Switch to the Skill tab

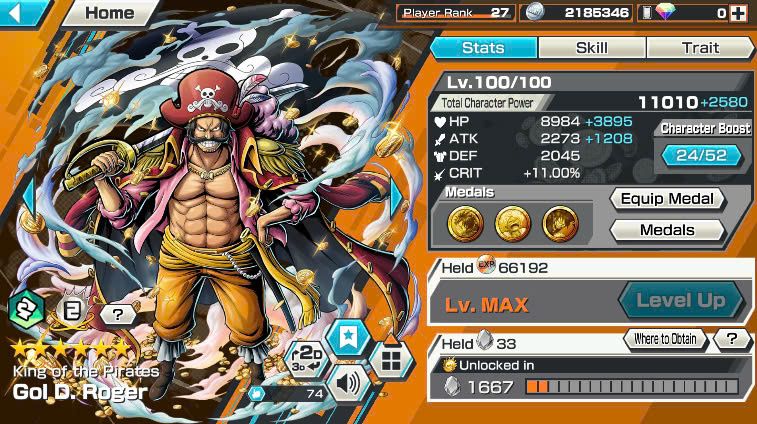pos(592,48)
